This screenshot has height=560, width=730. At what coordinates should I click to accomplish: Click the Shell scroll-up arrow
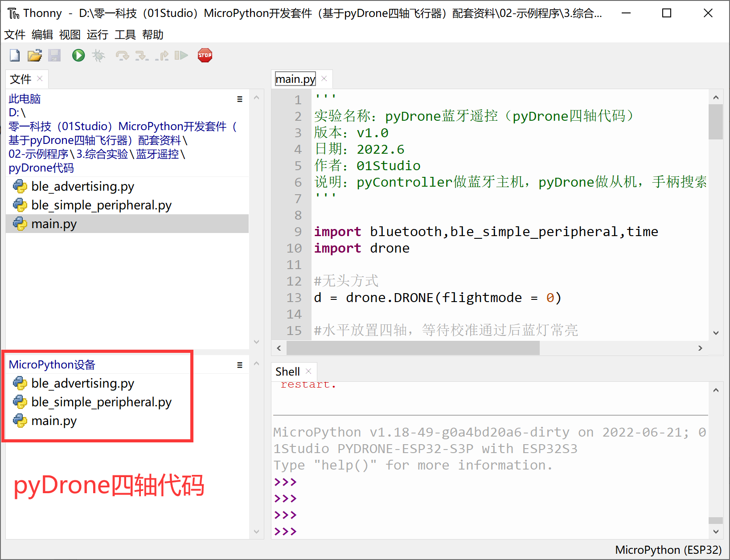716,390
